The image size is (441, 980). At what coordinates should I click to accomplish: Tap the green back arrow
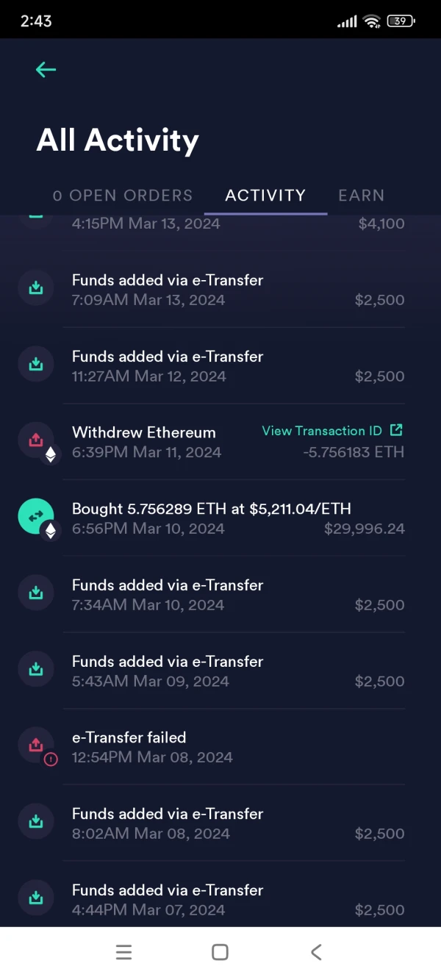[46, 70]
